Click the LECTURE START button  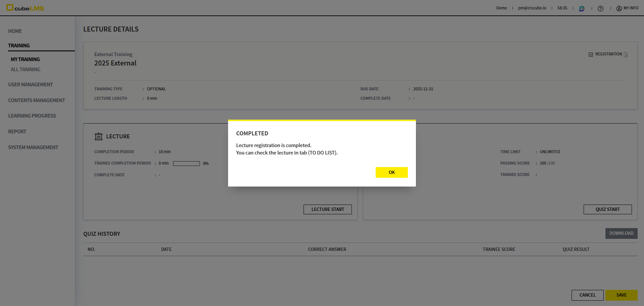pos(327,209)
